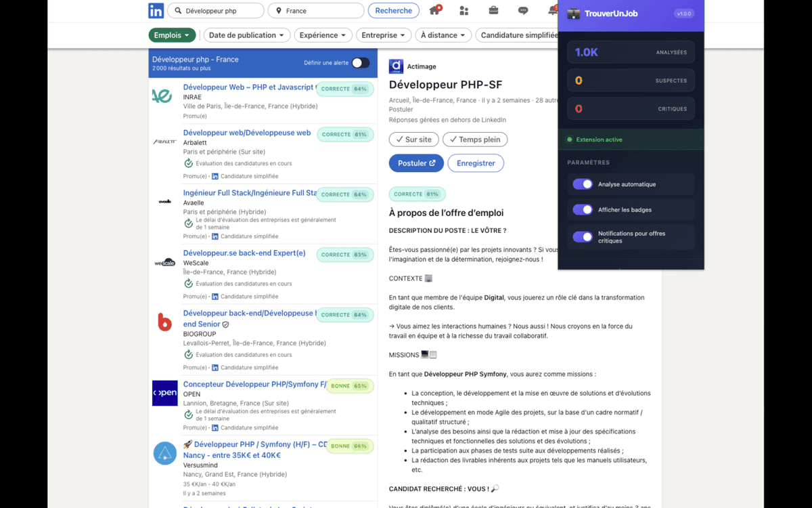Click the 'Enregistrer' button
The image size is (812, 508).
tap(476, 163)
